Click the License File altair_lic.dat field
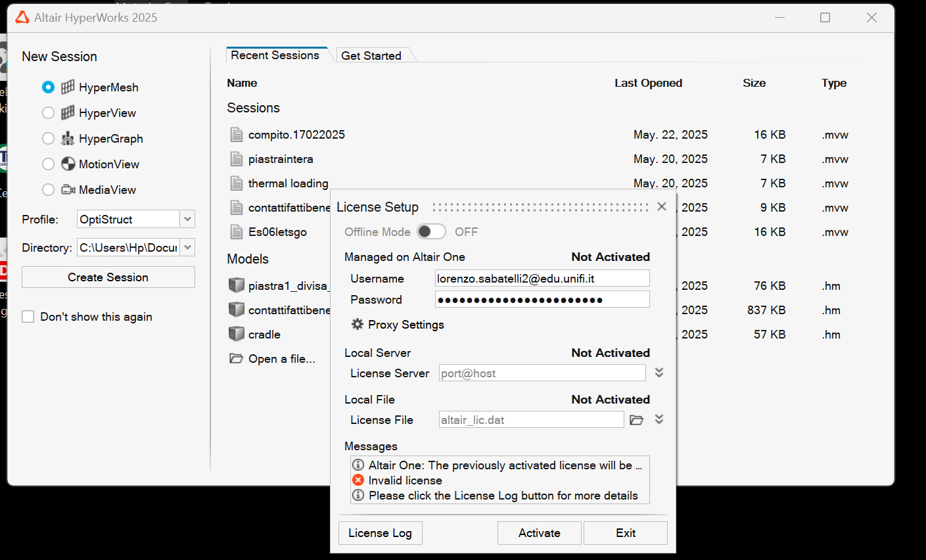 pyautogui.click(x=531, y=419)
